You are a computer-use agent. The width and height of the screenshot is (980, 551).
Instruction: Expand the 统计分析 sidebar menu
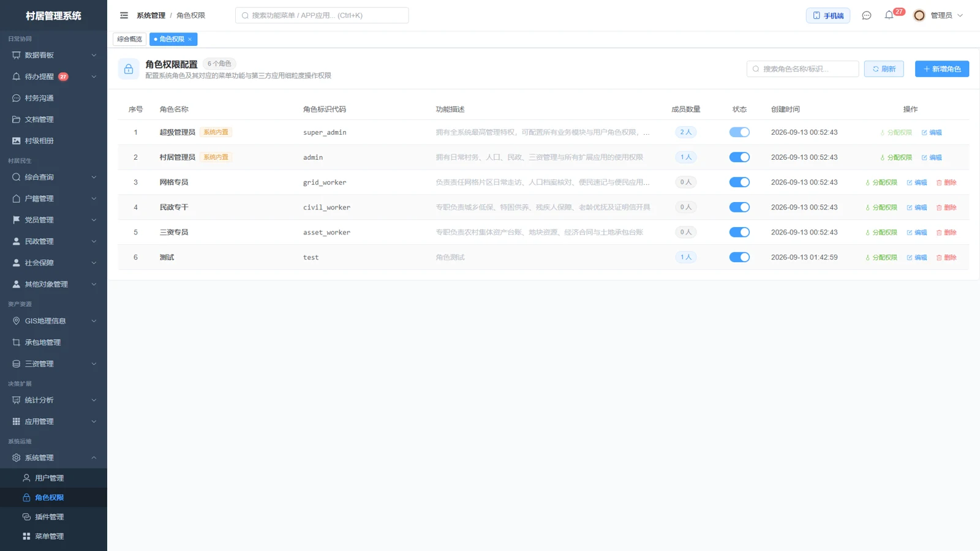coord(54,400)
